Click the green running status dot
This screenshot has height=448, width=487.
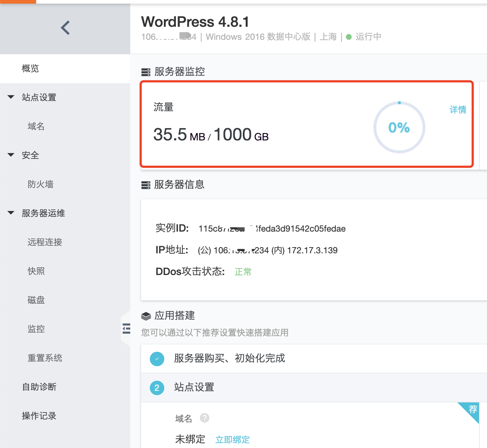click(349, 37)
